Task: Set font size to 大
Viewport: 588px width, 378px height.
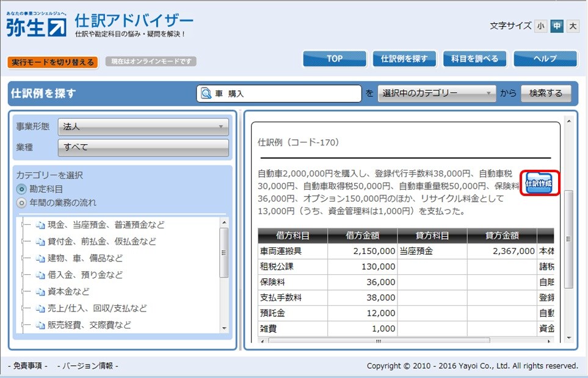Action: pyautogui.click(x=572, y=26)
